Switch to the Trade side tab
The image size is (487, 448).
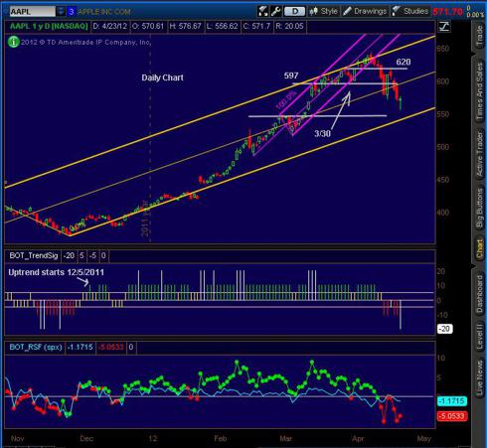tap(480, 36)
